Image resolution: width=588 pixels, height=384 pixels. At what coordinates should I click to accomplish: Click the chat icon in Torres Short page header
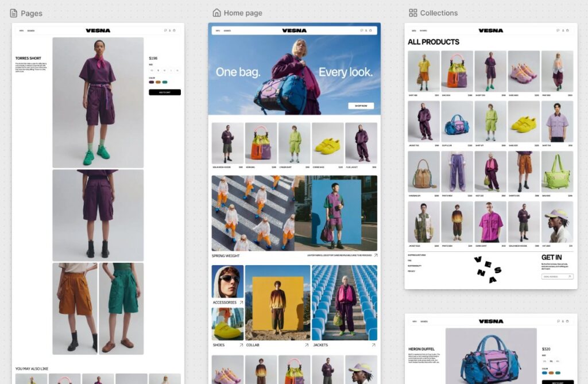[x=165, y=30]
